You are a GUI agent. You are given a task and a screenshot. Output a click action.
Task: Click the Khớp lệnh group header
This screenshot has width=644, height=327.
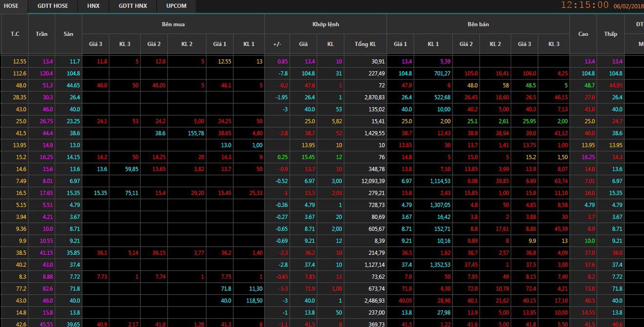326,24
